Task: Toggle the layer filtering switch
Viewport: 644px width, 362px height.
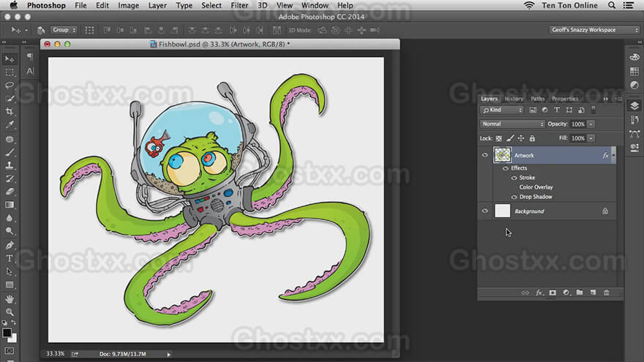Action: tap(593, 110)
